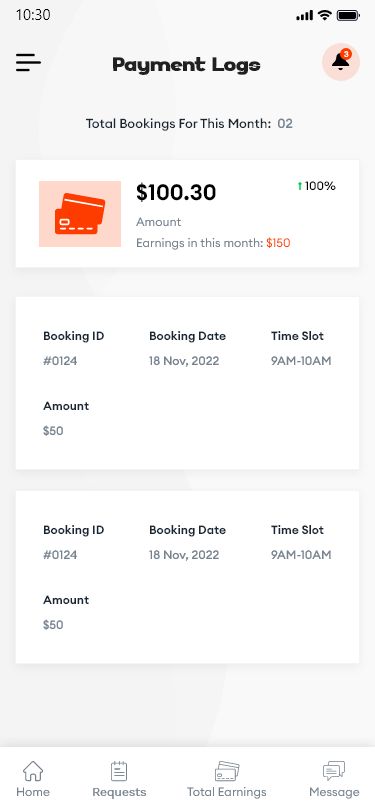Open the Message tab label
Viewport: 375px width, 812px height.
pyautogui.click(x=334, y=792)
